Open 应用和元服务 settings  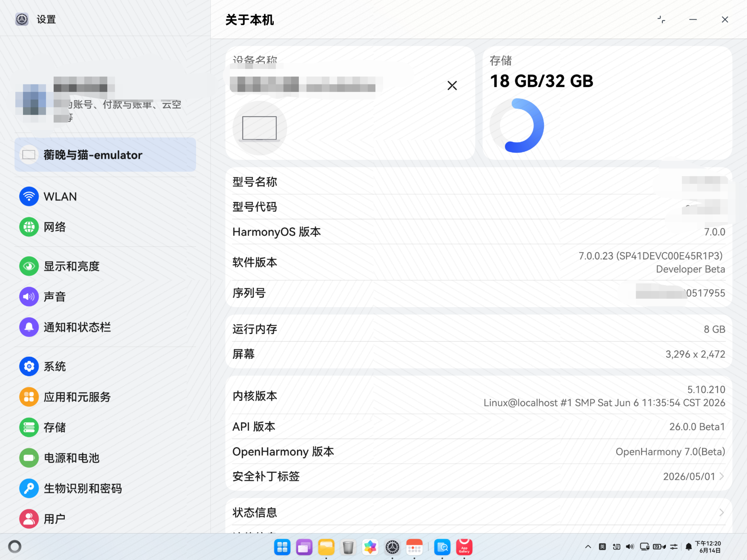[105, 397]
